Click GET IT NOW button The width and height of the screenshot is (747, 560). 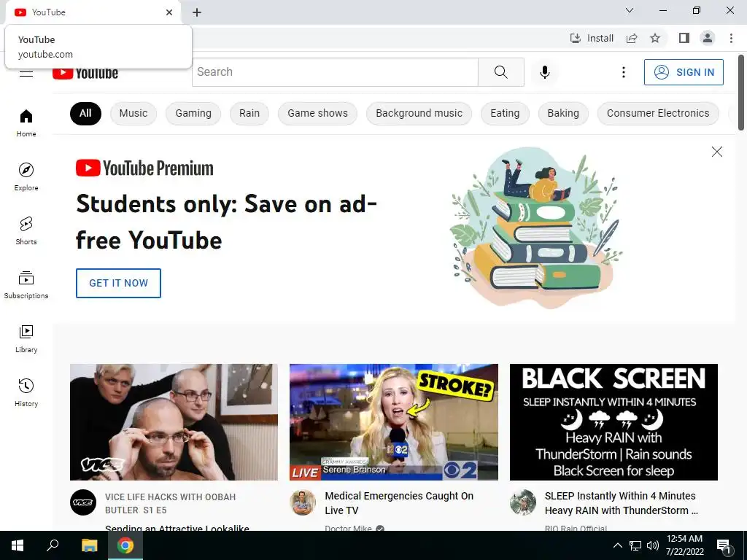(118, 283)
